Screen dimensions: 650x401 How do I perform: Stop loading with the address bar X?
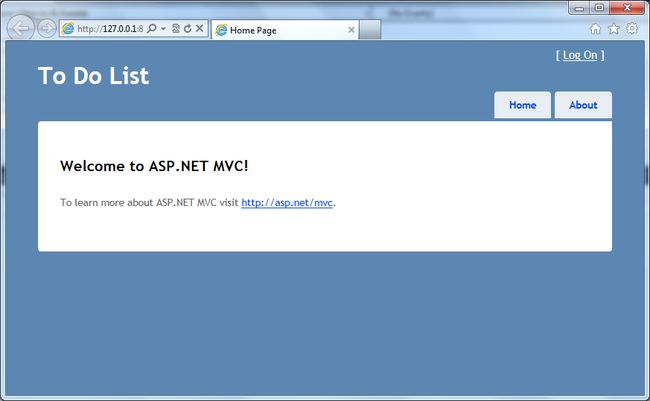(x=199, y=28)
